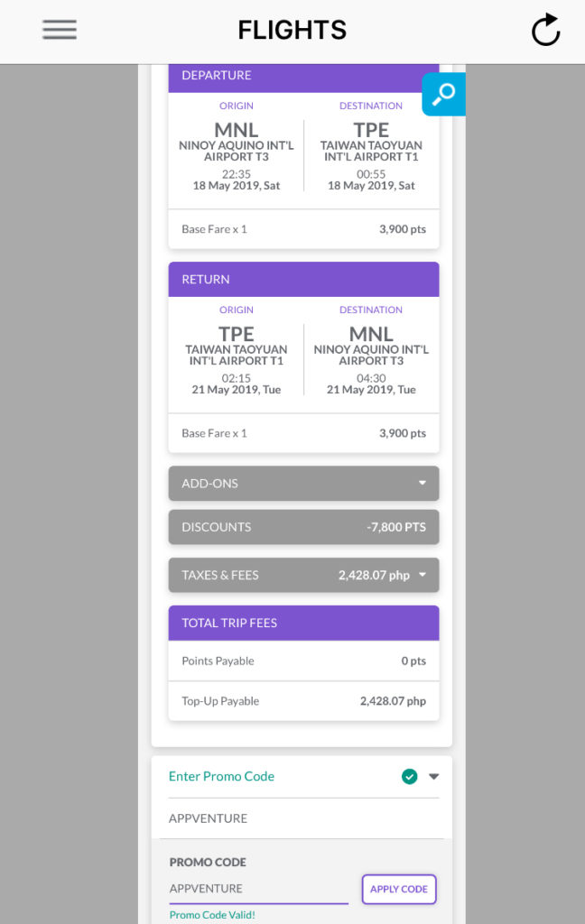The image size is (585, 924).
Task: Tap the TOTAL TRIP FEES header
Action: click(303, 623)
